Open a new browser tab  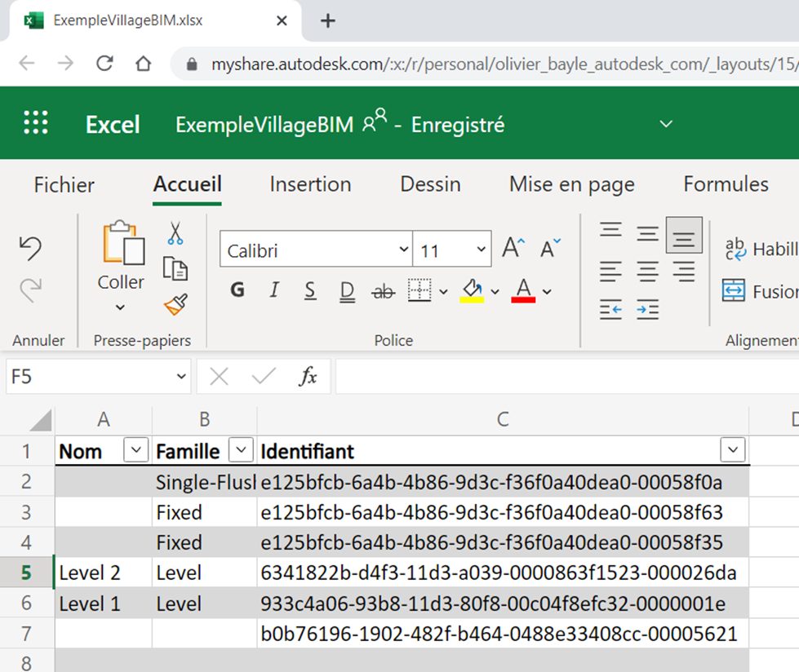327,21
